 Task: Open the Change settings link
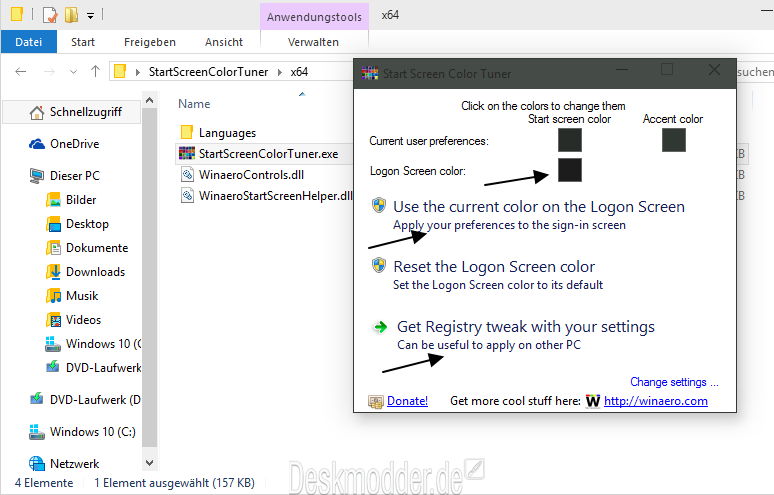click(674, 382)
